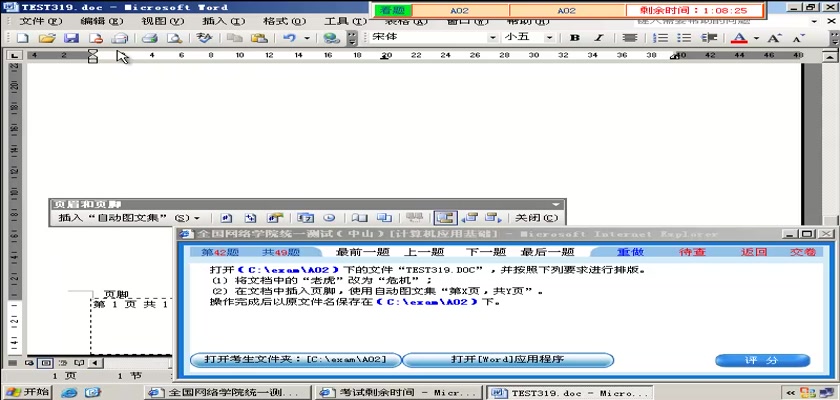The height and width of the screenshot is (400, 840).
Task: Close the header and footer toolbar via 关闭(C)
Action: 536,218
